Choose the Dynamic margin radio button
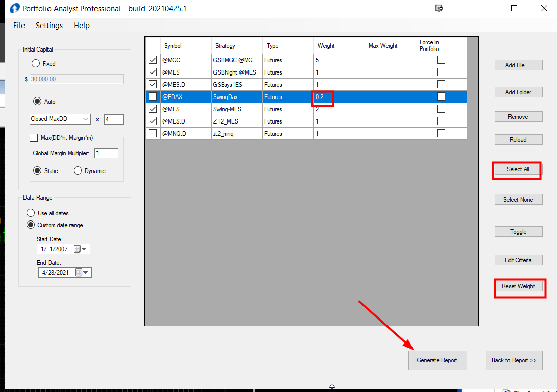The height and width of the screenshot is (392, 557). pyautogui.click(x=78, y=171)
